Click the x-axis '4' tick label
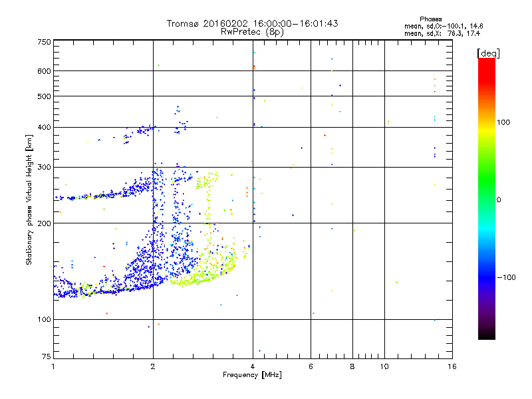The width and height of the screenshot is (532, 399). (253, 366)
